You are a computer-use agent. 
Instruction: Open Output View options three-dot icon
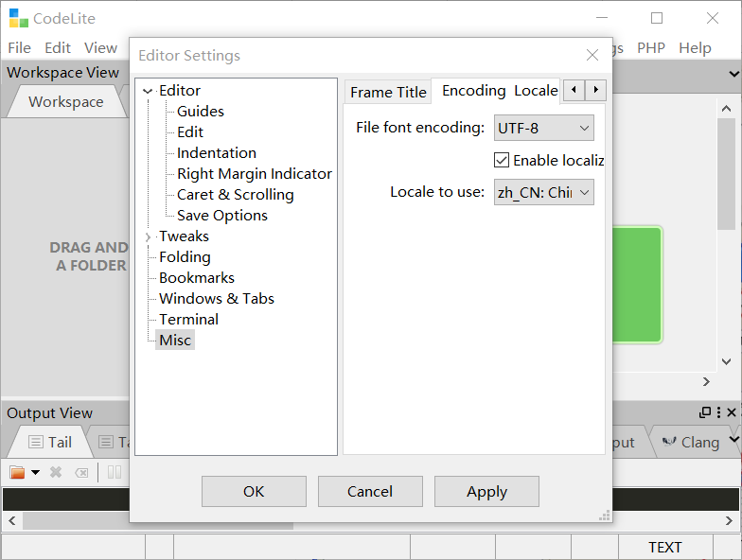point(719,412)
